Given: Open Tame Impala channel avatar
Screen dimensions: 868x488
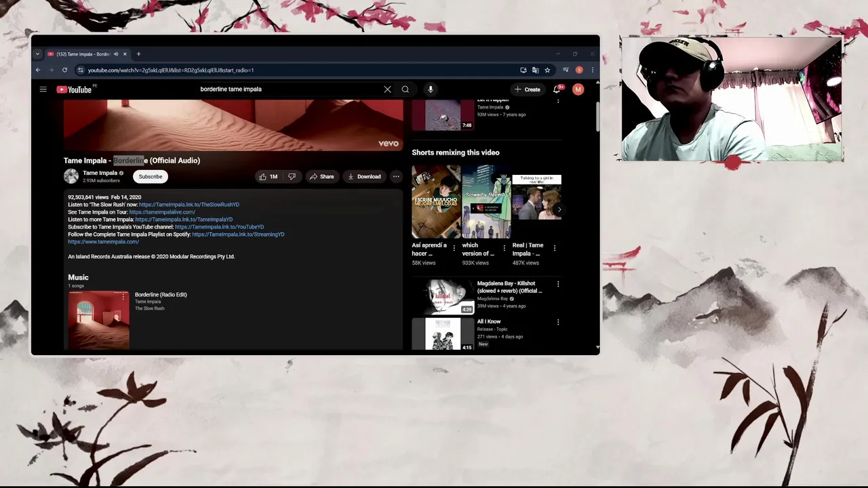Looking at the screenshot, I should tap(71, 176).
